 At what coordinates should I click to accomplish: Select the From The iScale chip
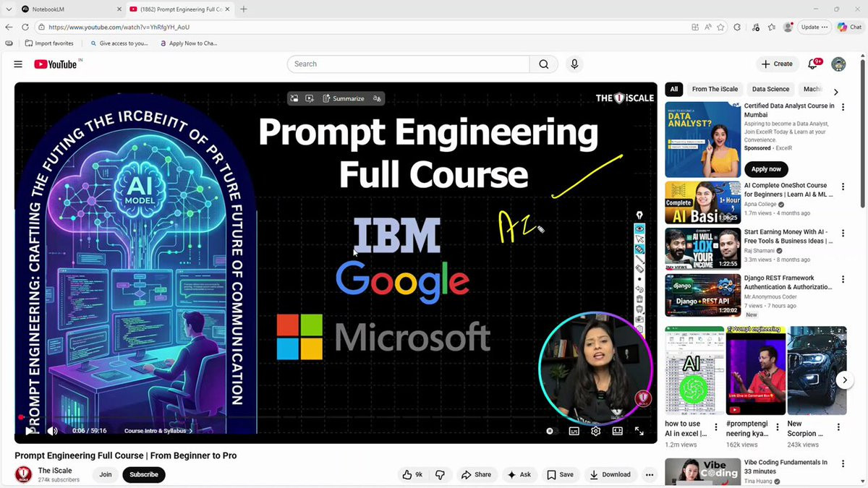[715, 89]
